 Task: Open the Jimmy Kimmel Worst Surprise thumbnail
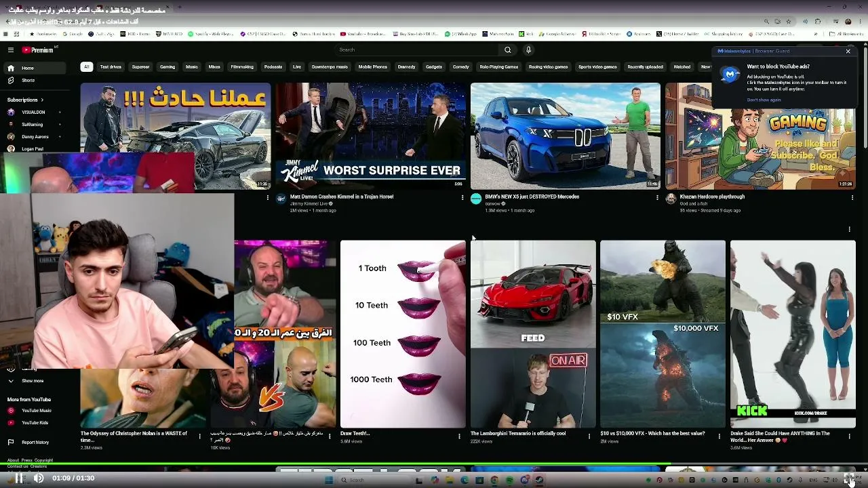tap(370, 136)
